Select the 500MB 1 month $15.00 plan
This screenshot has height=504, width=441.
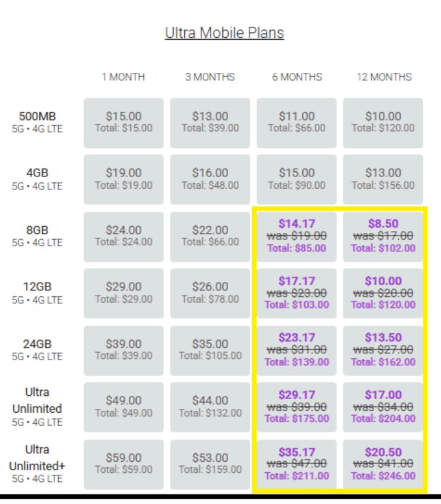124,122
